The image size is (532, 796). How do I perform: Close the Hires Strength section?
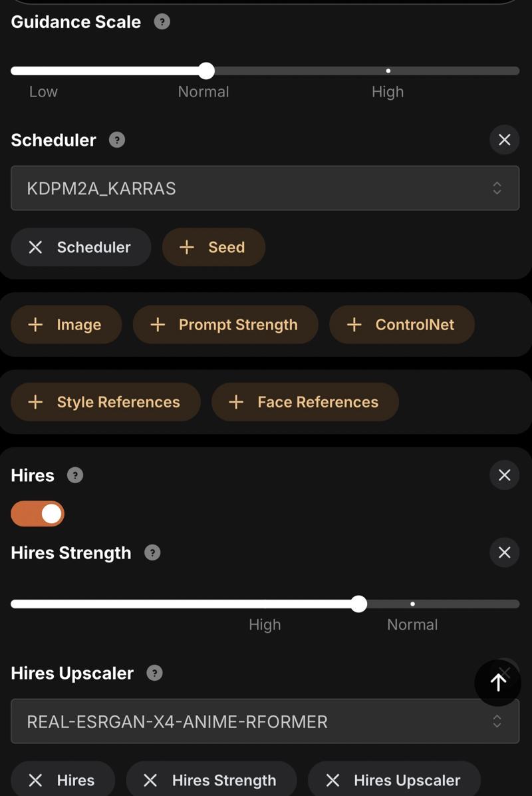click(x=504, y=553)
